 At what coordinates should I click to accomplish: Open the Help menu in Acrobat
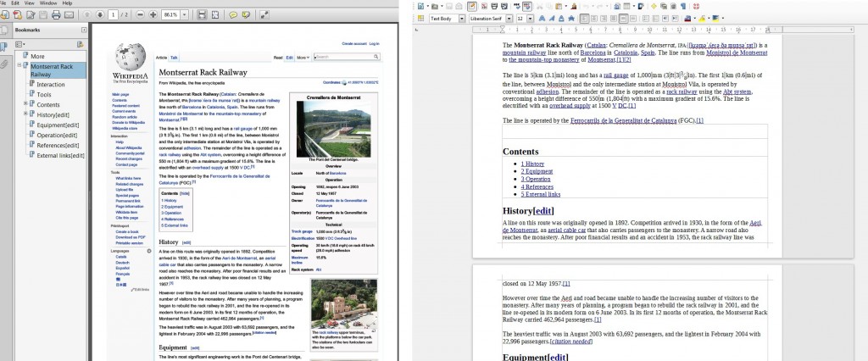67,3
